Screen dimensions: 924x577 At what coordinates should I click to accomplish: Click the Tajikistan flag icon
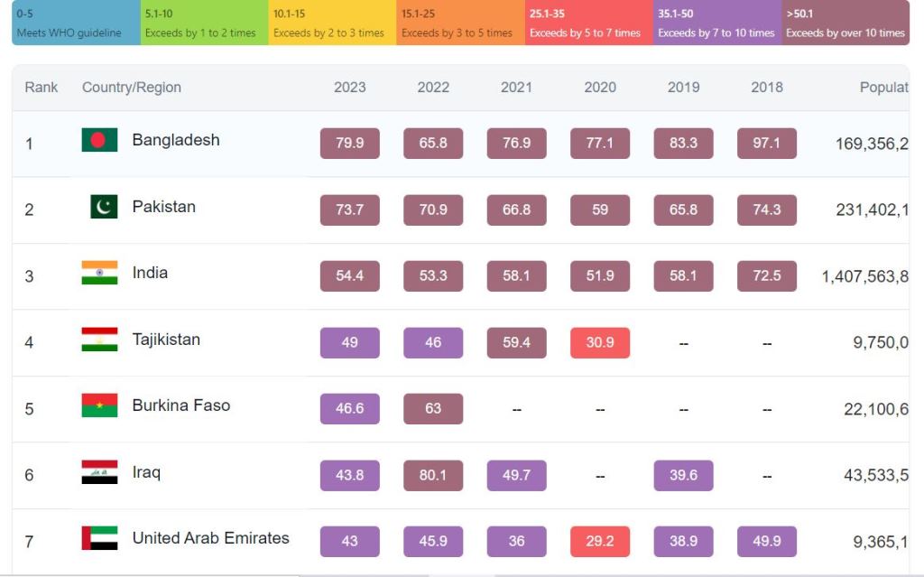pos(99,340)
